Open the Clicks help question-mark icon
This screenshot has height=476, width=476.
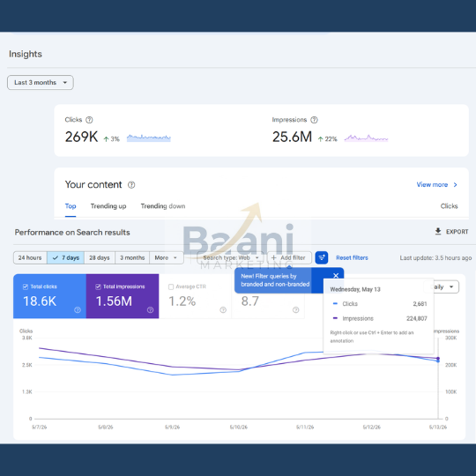(89, 120)
